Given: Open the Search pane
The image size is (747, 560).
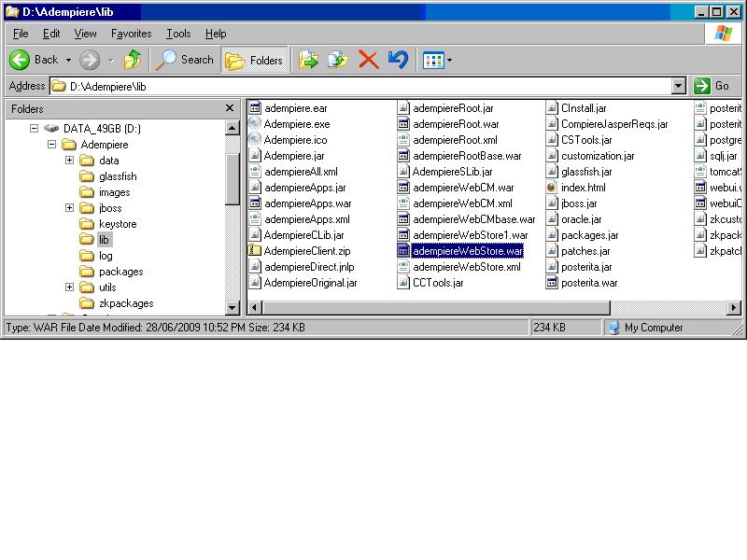Looking at the screenshot, I should pos(185,60).
